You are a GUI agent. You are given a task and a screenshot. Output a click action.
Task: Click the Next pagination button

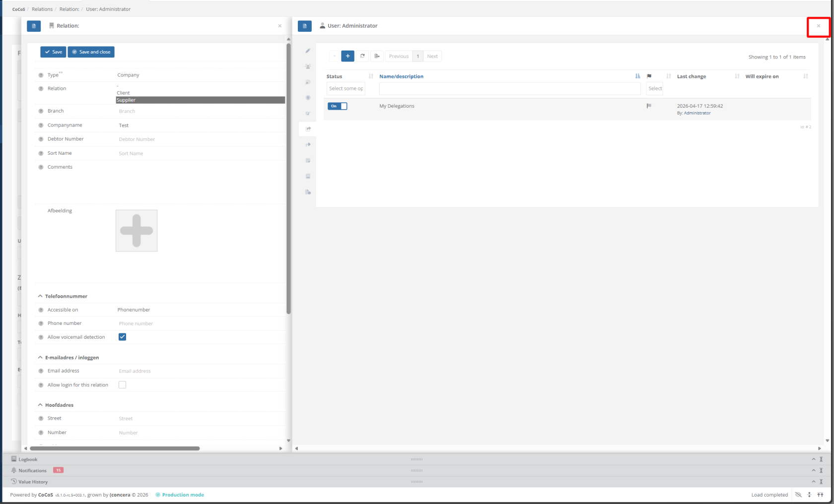click(x=432, y=56)
